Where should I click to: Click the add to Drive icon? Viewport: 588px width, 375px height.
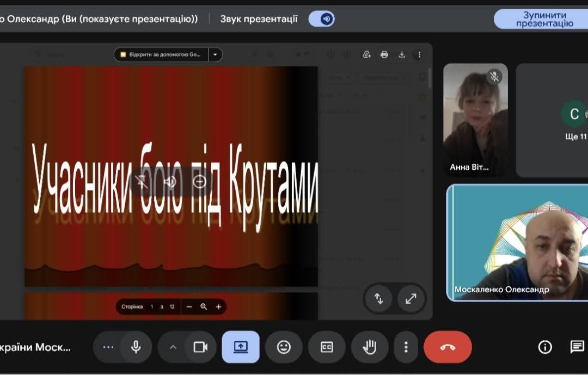[x=366, y=54]
